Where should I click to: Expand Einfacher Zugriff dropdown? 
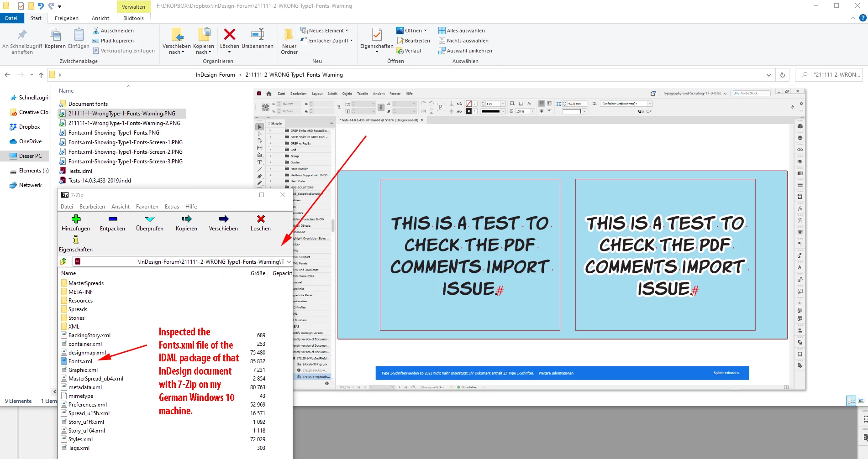(351, 41)
